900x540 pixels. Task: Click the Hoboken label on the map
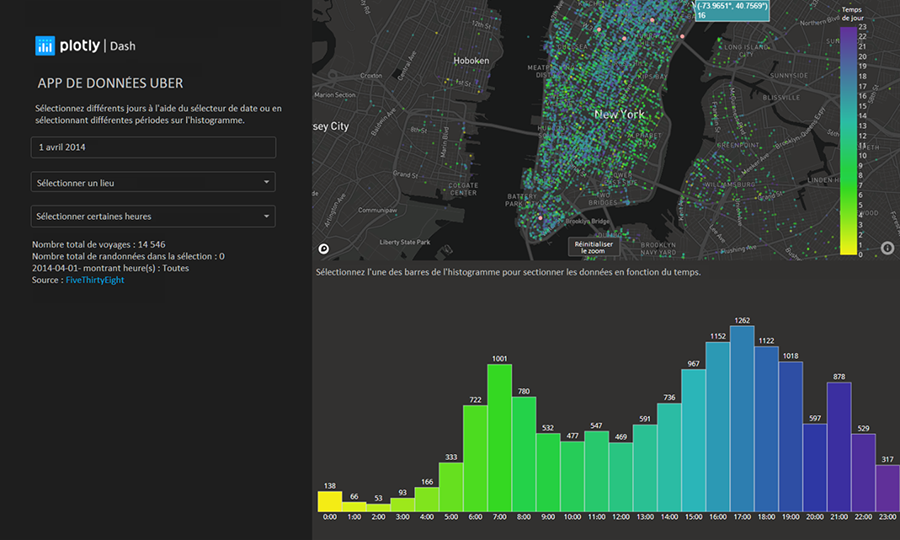tap(471, 60)
